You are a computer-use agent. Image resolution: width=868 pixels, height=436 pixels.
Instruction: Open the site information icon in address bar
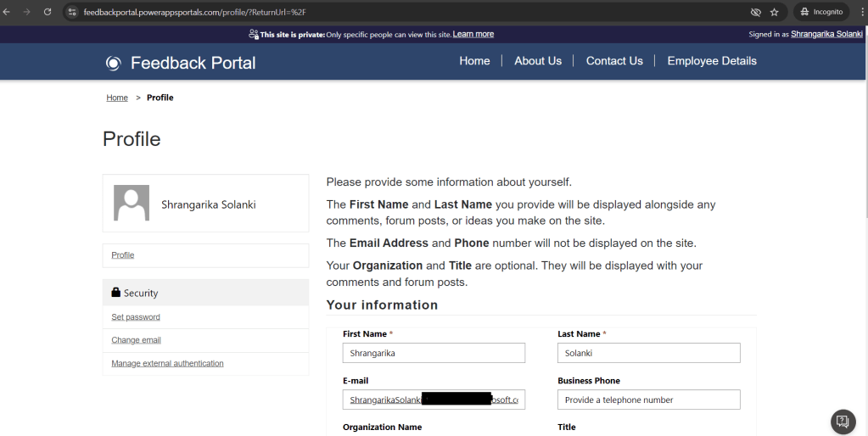pyautogui.click(x=72, y=12)
